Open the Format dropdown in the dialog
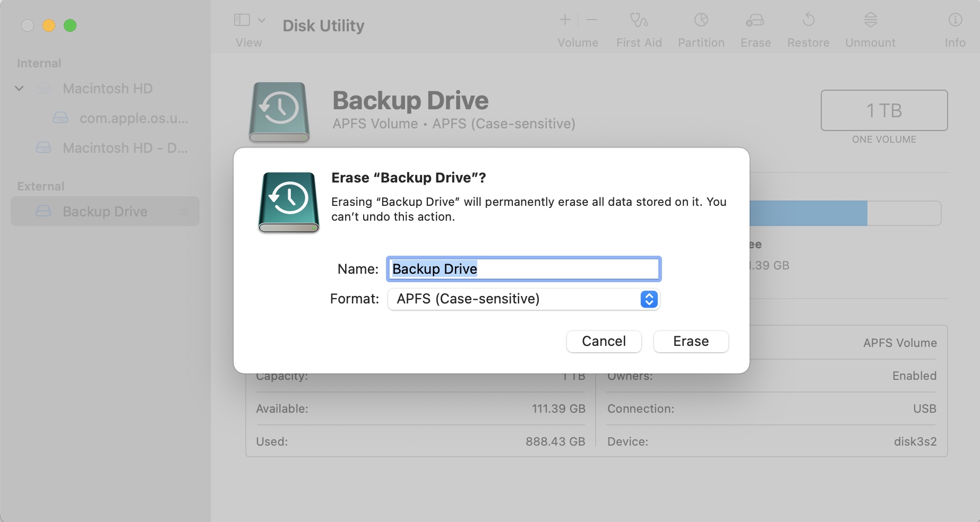 (648, 299)
